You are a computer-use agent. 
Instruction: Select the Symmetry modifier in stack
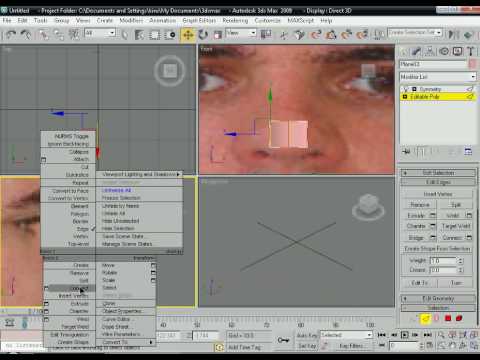pos(430,89)
